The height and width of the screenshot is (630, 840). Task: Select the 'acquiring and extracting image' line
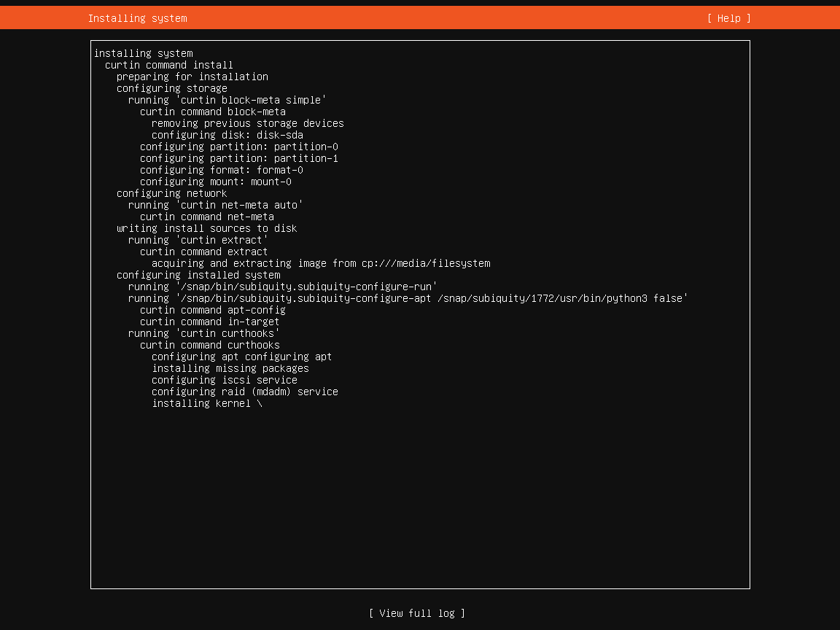click(x=320, y=263)
